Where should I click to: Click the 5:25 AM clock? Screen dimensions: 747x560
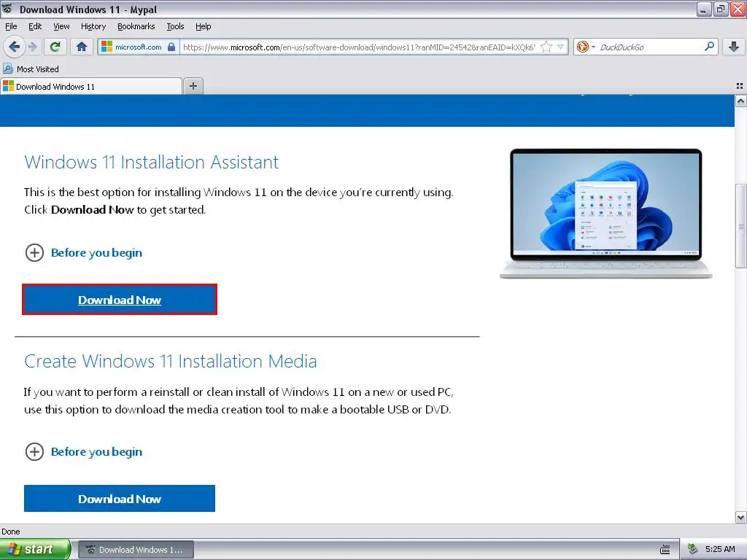tap(720, 549)
